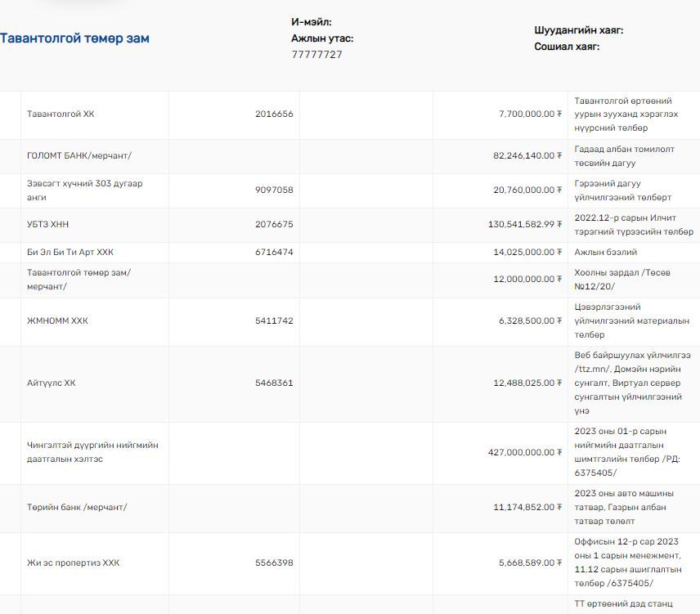Click the Тавантолгой төмөр зам heading link
The height and width of the screenshot is (614, 700).
coord(74,38)
